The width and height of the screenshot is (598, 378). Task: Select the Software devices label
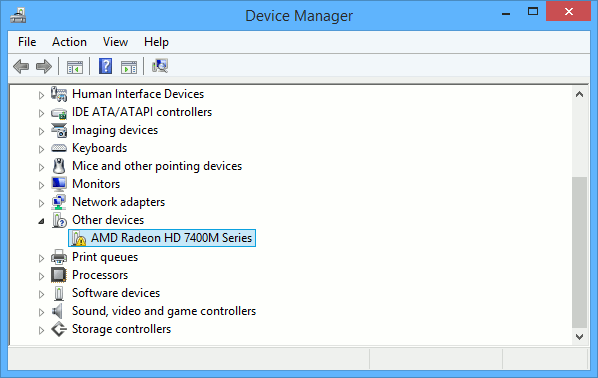(116, 293)
